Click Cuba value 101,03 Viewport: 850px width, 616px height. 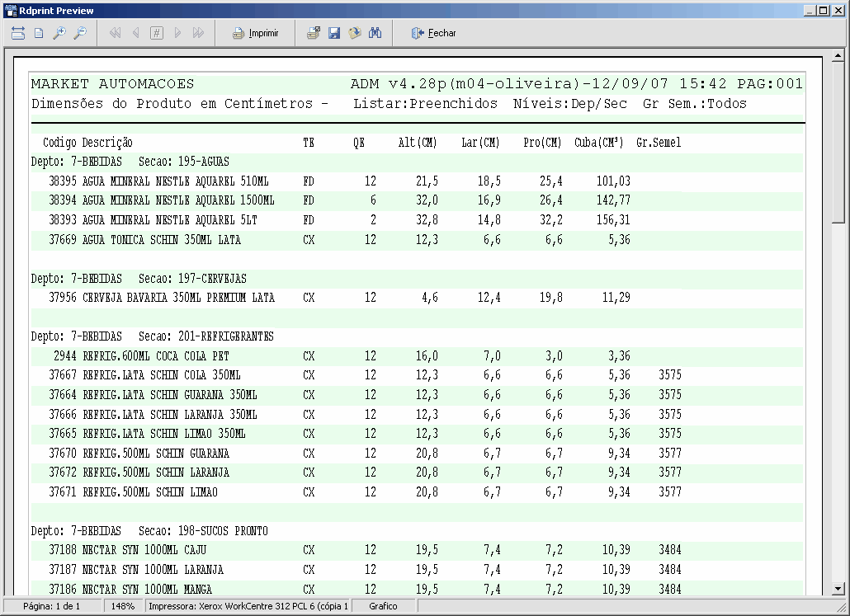coord(613,181)
